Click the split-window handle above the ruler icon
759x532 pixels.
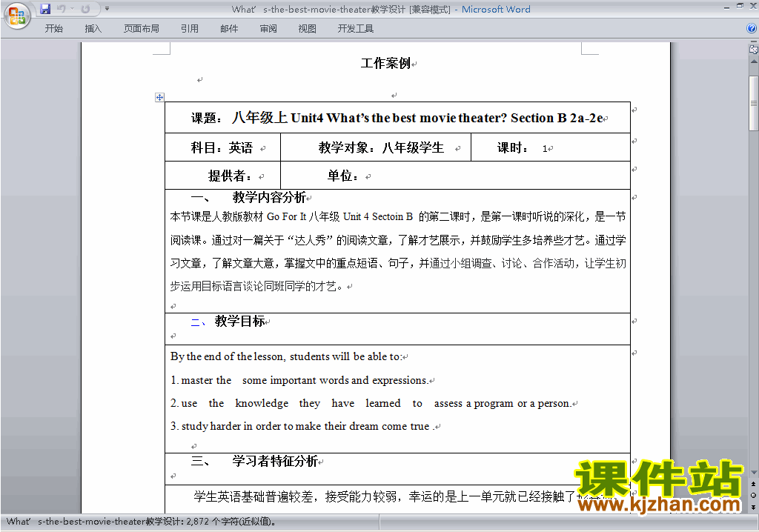point(753,42)
